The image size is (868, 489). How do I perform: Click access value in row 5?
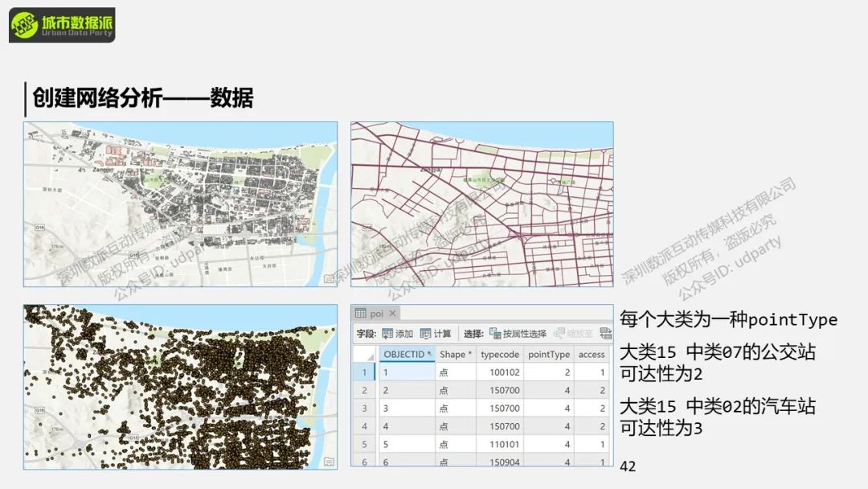pyautogui.click(x=592, y=444)
